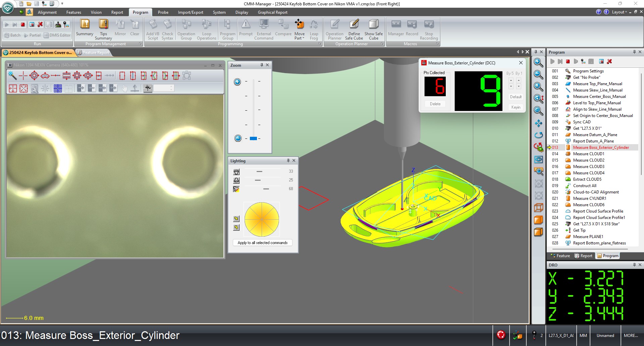Click the MORE... button in status bar
644x346 pixels.
click(631, 335)
